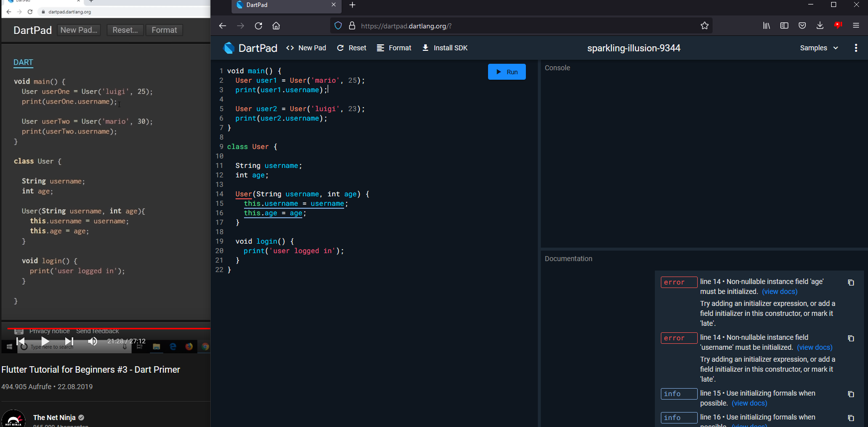
Task: Go back in Firefox
Action: click(x=223, y=26)
